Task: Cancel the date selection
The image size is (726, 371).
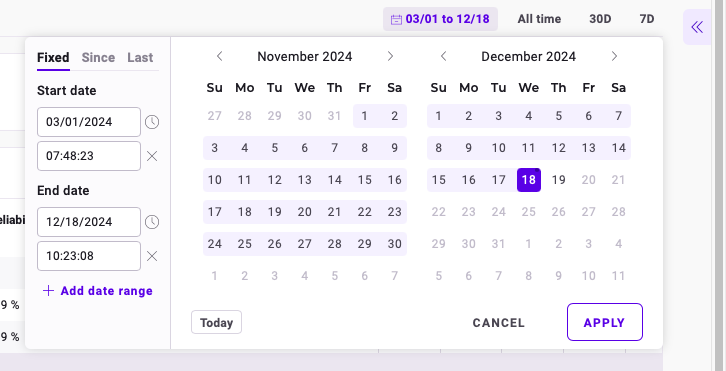Action: click(499, 323)
